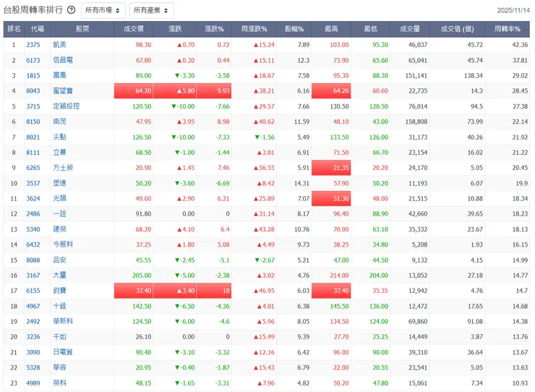Select highlighted high 51.30 in 光頡 row

(331, 198)
